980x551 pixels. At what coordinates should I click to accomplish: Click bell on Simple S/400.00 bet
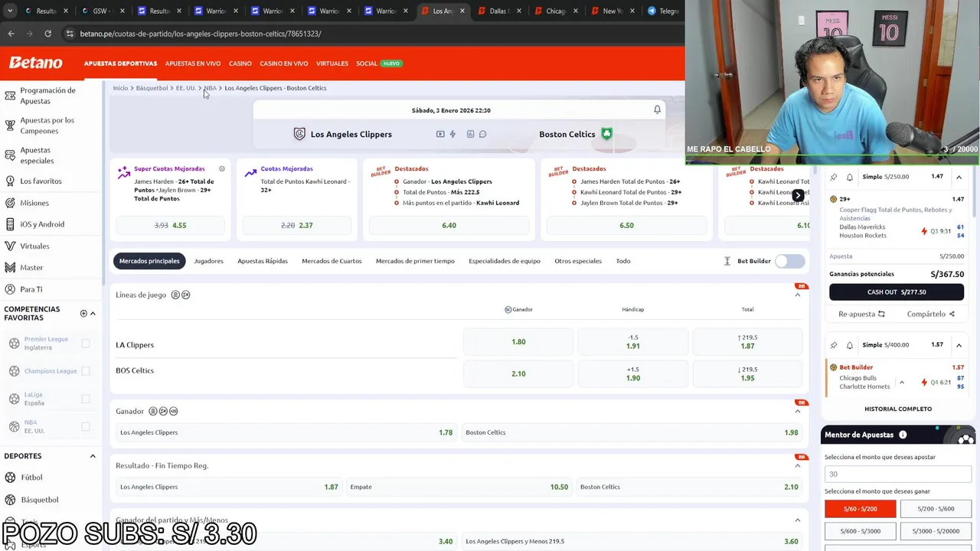[850, 345]
